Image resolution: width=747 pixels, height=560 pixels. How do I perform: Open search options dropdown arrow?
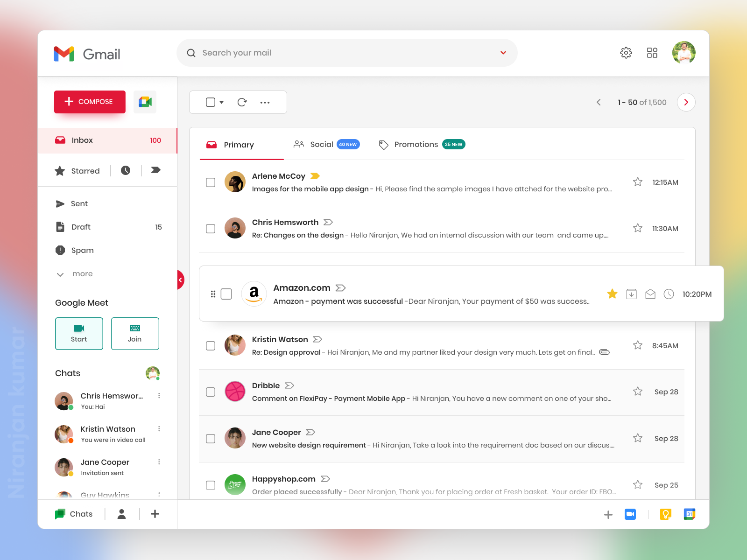[x=503, y=53]
